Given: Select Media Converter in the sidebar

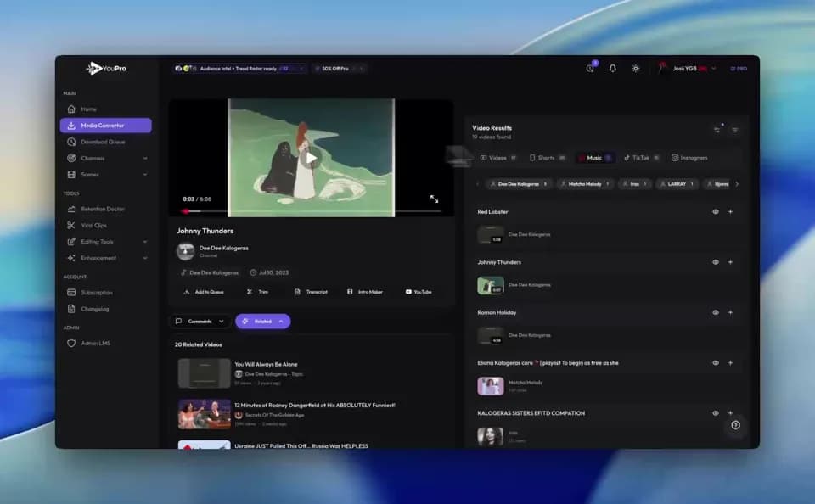Looking at the screenshot, I should pyautogui.click(x=105, y=126).
